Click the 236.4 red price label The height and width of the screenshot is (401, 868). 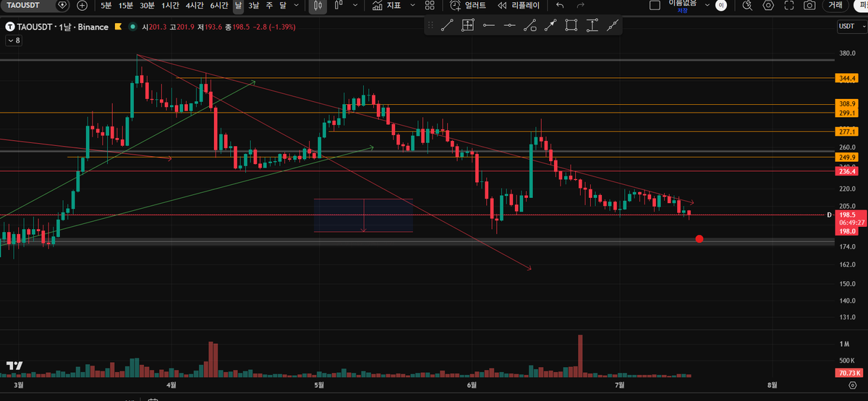846,171
